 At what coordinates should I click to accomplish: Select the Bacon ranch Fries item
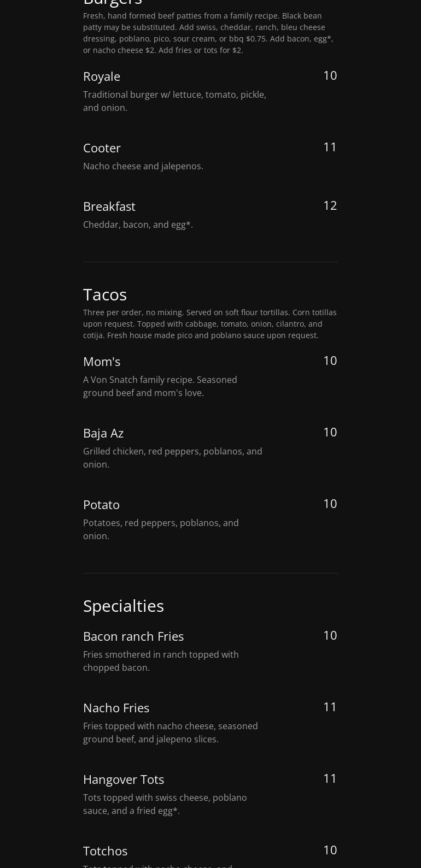click(133, 636)
